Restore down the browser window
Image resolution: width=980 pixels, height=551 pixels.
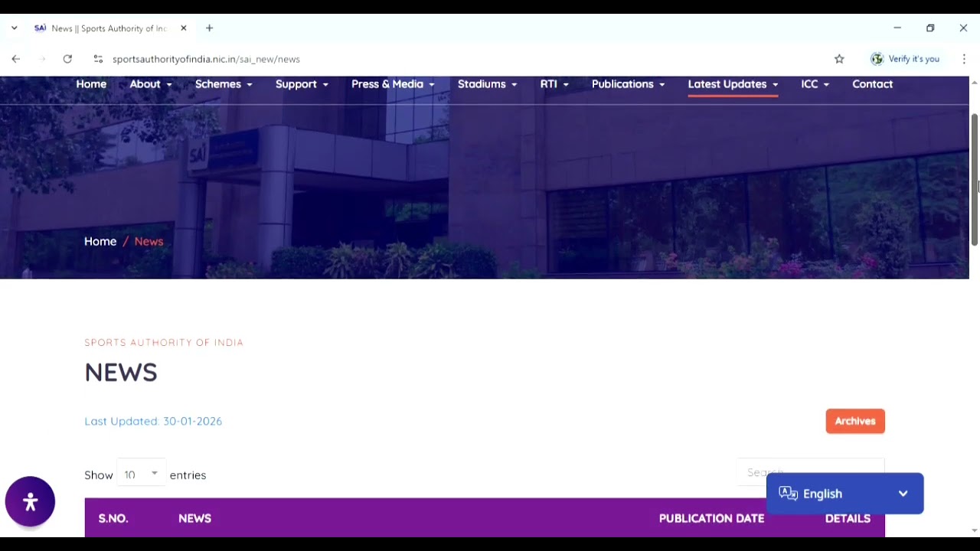(930, 28)
